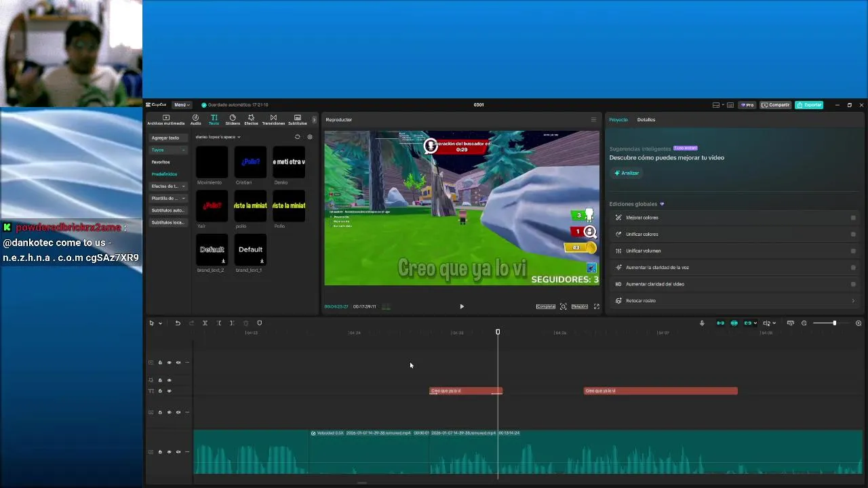
Task: Expand Plantilla de texto category
Action: pos(168,199)
